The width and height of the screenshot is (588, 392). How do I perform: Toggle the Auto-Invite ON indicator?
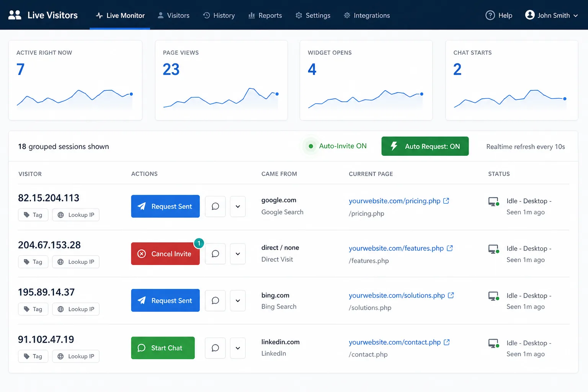click(335, 146)
